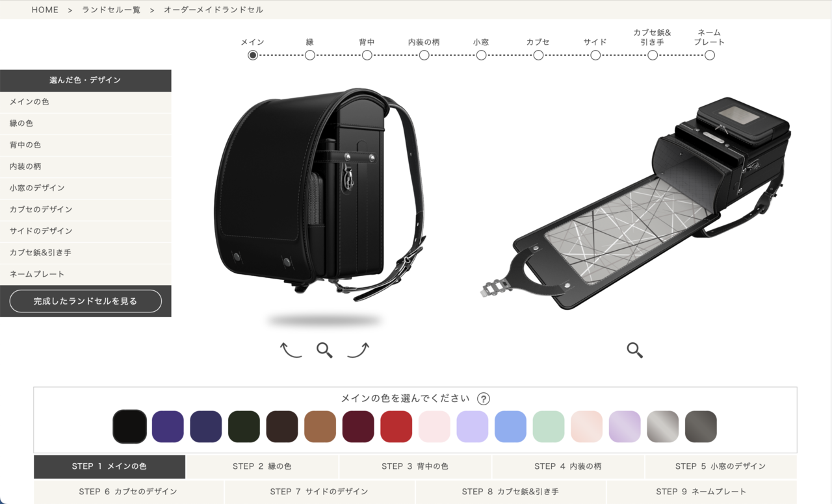Pick the light blue main color swatch
This screenshot has height=504, width=832.
pos(510,427)
